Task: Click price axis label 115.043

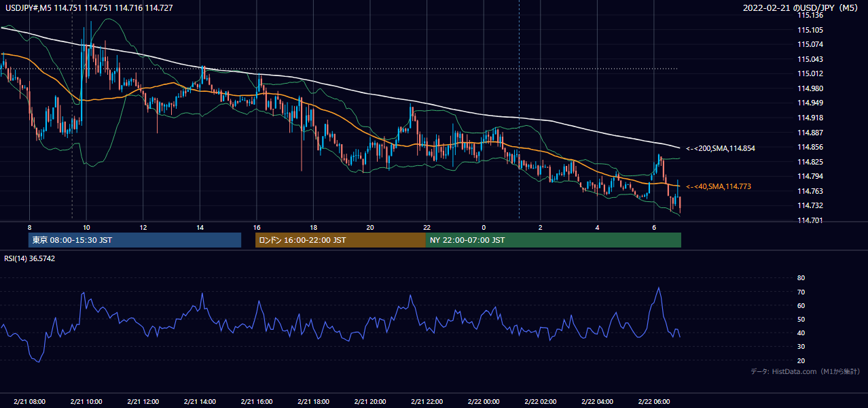Action: point(810,59)
